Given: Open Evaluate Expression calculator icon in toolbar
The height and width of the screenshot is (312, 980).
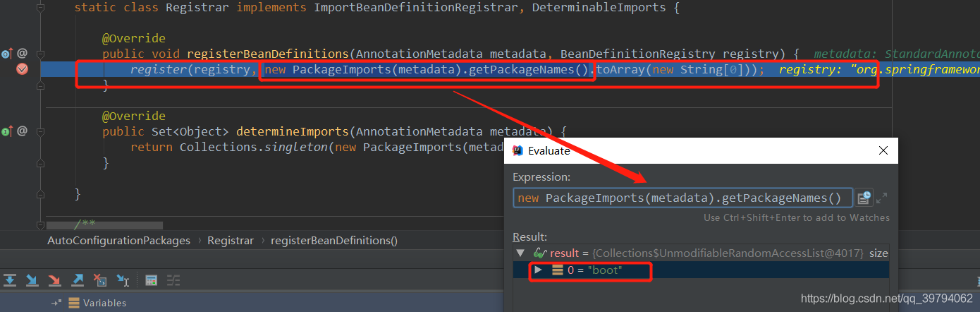Looking at the screenshot, I should 151,280.
